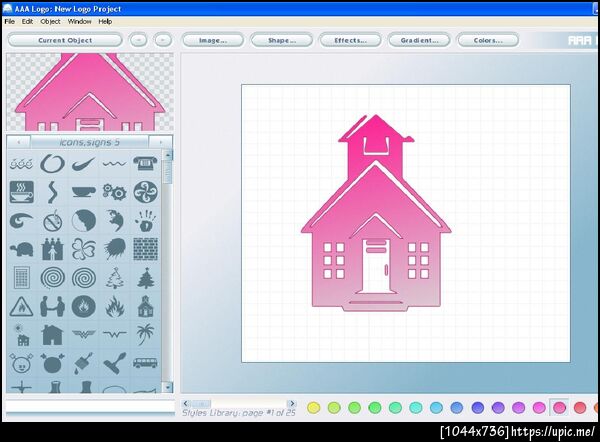
Task: Select the bus icon
Action: pos(145,363)
